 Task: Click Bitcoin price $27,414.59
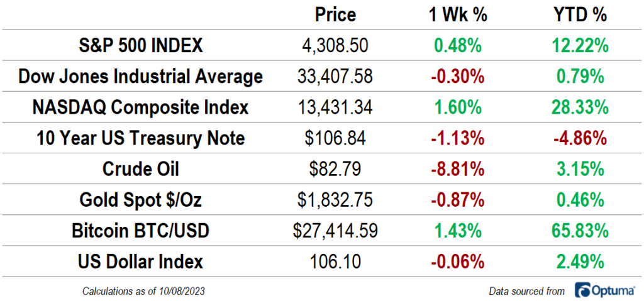tap(335, 231)
